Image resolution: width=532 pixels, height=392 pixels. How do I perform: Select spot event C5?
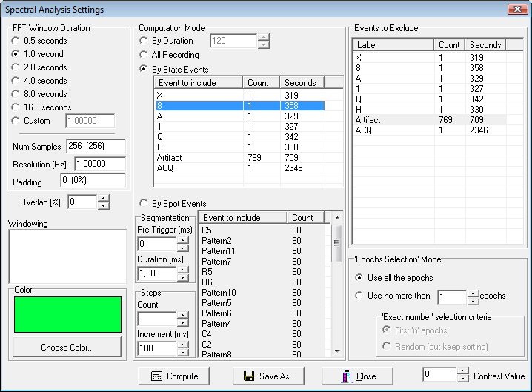coord(262,230)
